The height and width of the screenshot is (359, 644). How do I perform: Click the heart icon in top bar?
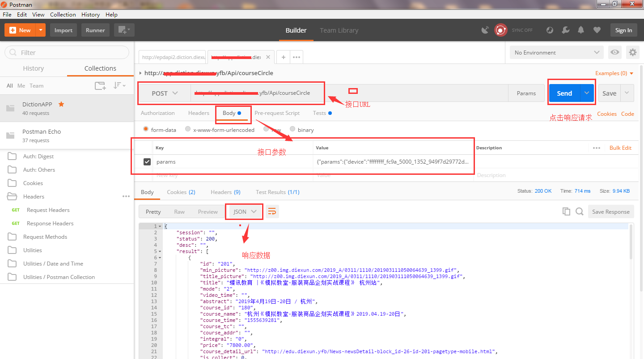click(x=597, y=30)
